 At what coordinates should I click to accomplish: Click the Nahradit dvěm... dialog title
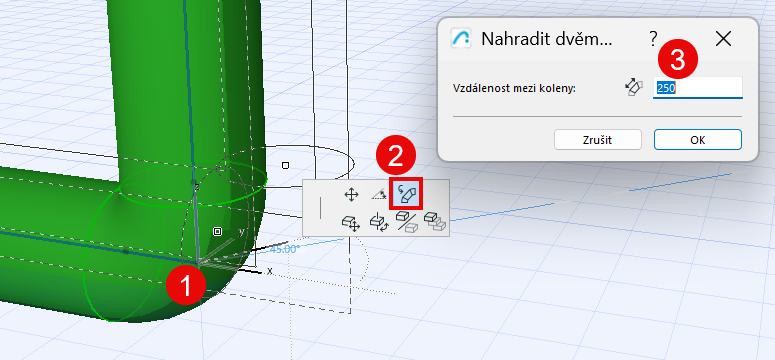click(x=546, y=39)
